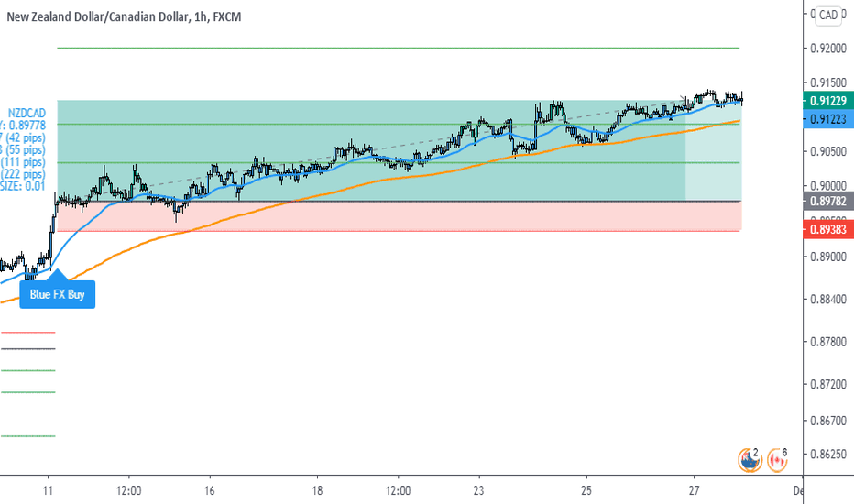Click the 0.88400 price scale level
This screenshot has height=504, width=854.
(x=828, y=299)
